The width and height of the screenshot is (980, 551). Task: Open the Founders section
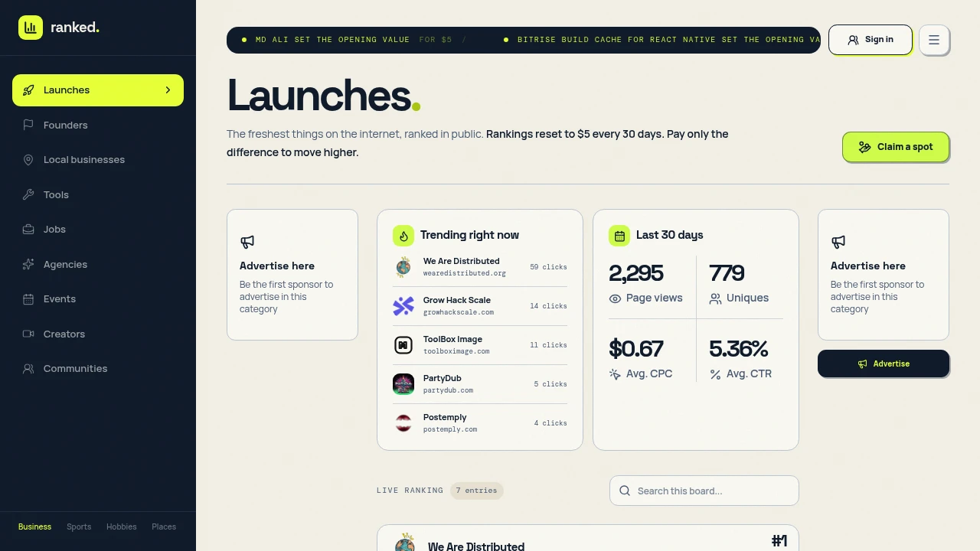[98, 125]
